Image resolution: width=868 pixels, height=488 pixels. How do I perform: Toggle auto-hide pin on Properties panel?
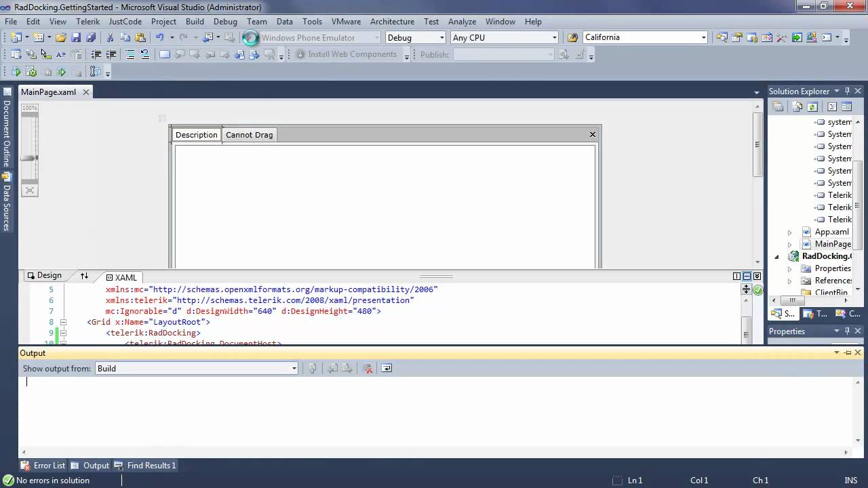pos(847,331)
